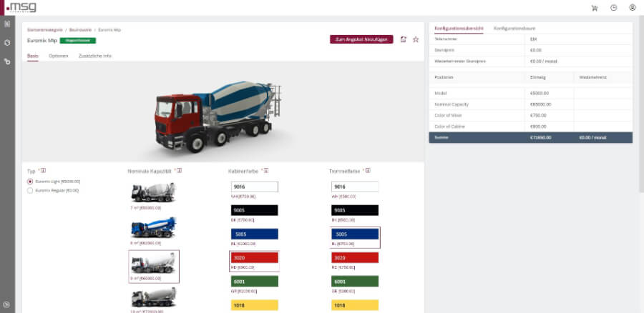Select the 9 m³ capacity truck thumbnail

[x=154, y=263]
